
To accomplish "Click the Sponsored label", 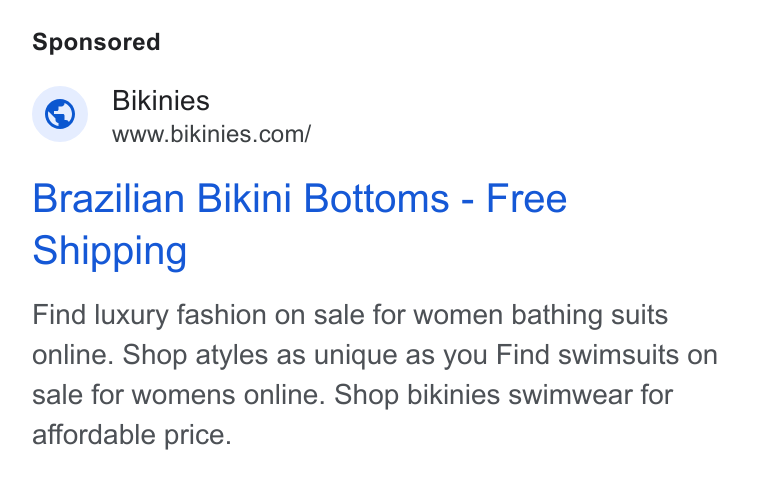I will click(x=96, y=42).
